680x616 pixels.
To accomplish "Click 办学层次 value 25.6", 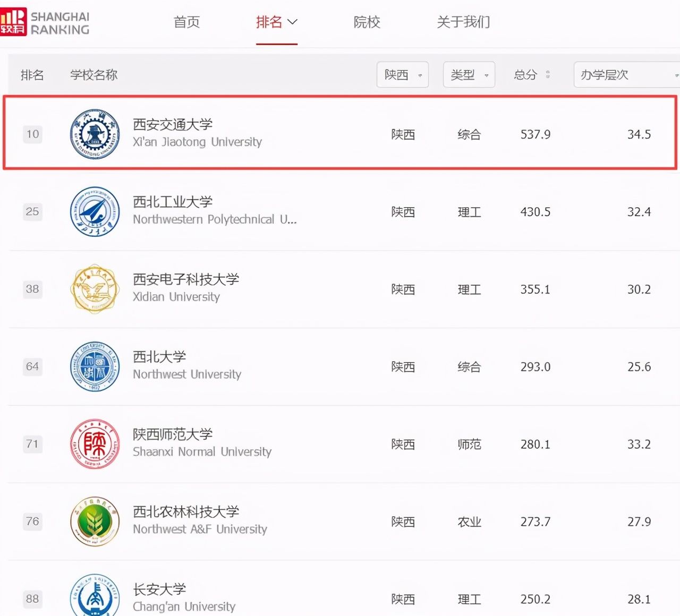I will pyautogui.click(x=639, y=367).
